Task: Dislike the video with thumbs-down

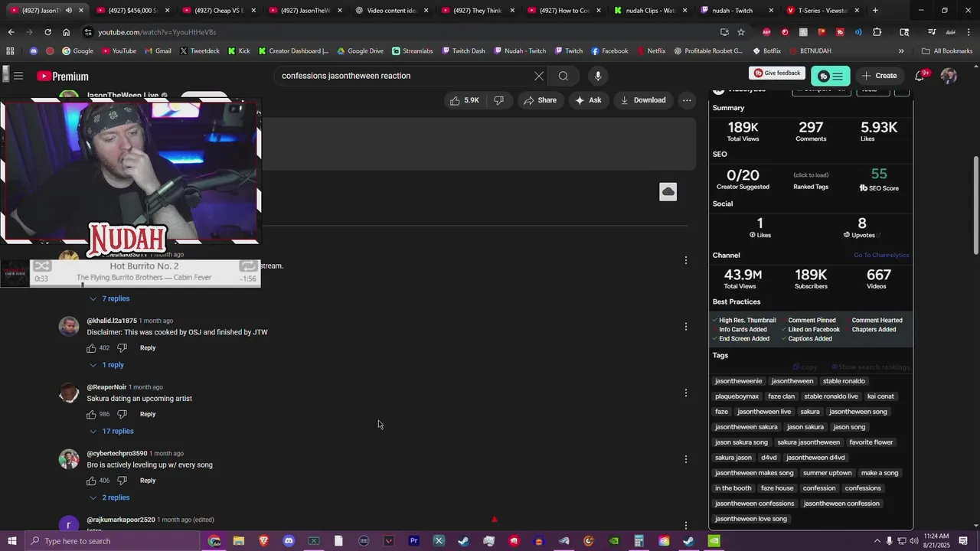Action: click(x=498, y=100)
